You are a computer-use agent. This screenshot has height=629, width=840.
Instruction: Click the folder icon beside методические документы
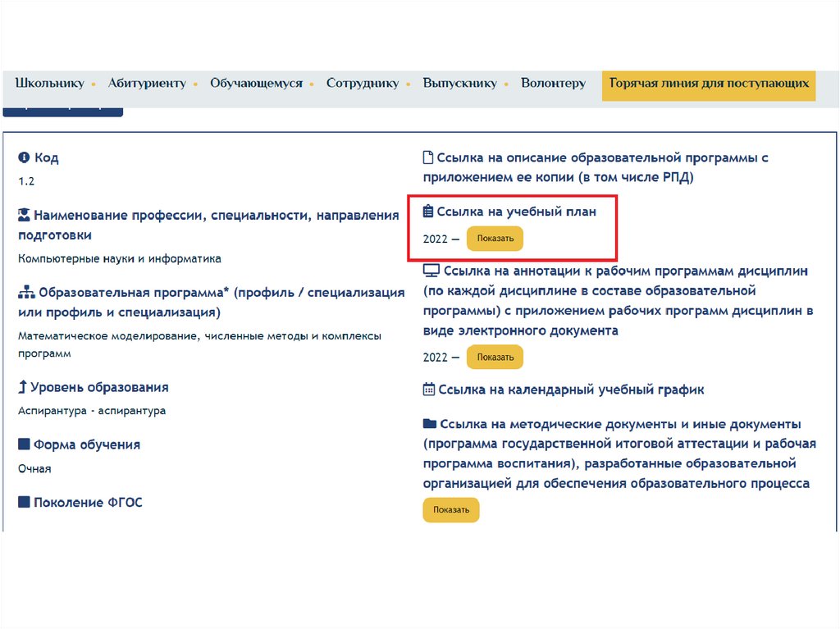430,423
